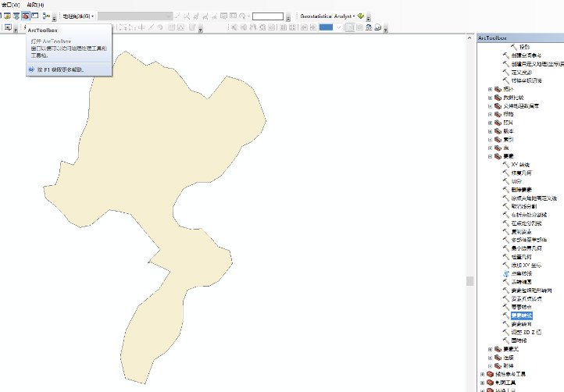Open the ArcToolbox window from the toolbar
Image resolution: width=564 pixels, height=392 pixels.
coord(25,16)
